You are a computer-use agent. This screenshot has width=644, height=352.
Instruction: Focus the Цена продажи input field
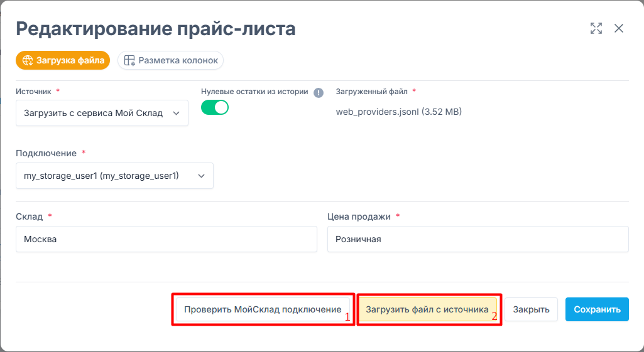478,239
